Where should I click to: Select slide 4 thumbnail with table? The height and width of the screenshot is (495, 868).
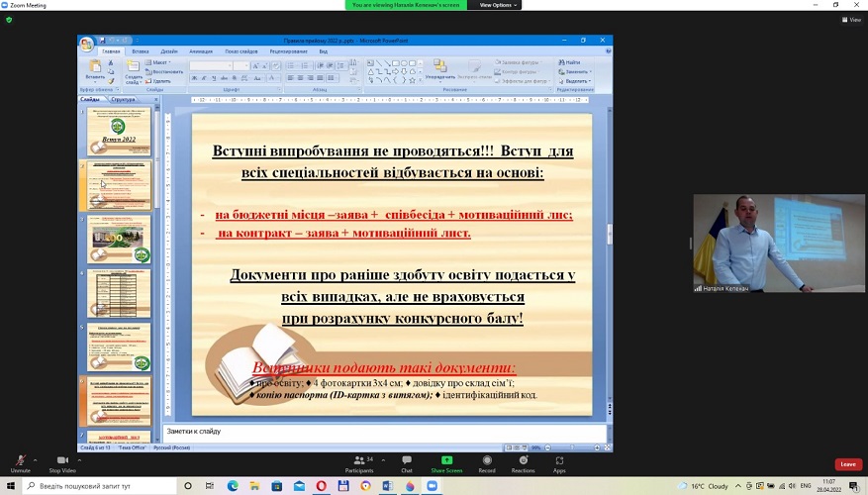pyautogui.click(x=119, y=293)
